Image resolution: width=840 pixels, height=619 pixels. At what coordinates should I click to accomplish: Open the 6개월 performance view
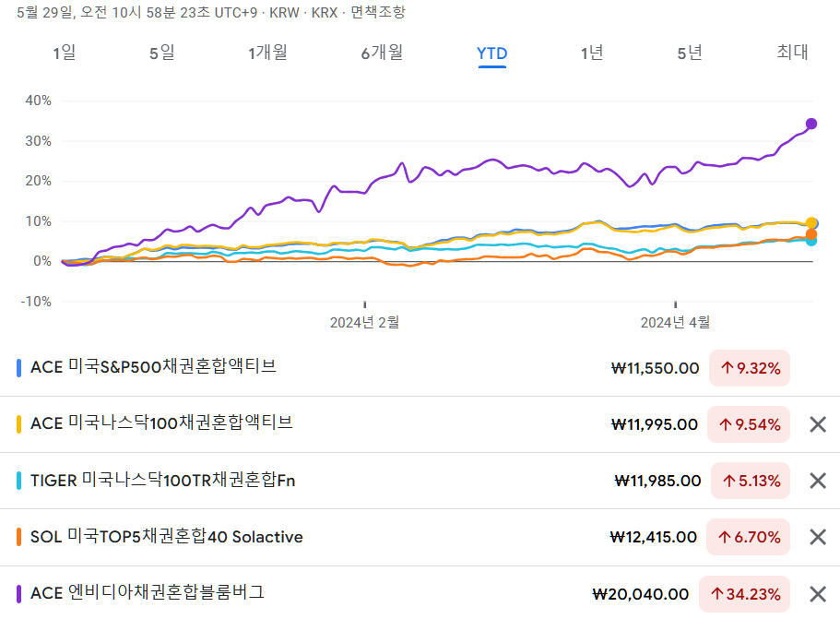[x=380, y=54]
